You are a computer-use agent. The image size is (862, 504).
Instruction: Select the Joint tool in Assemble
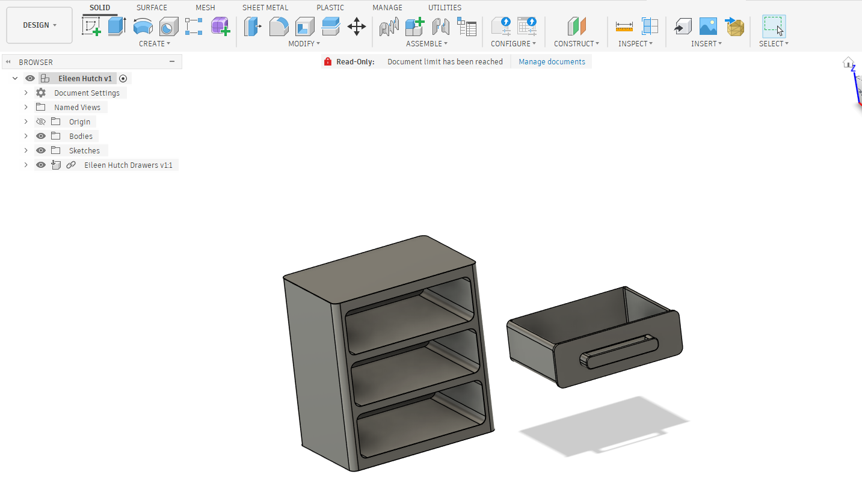click(x=389, y=26)
